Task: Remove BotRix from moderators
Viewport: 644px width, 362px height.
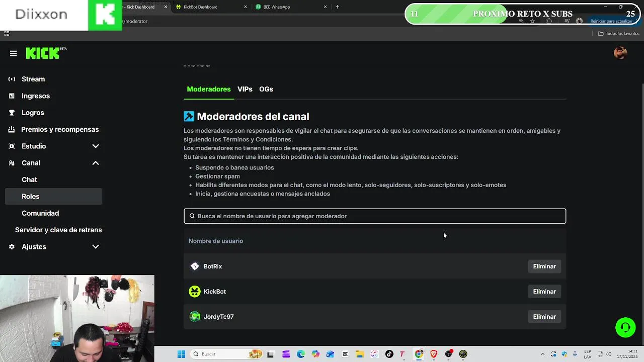Action: coord(544,266)
